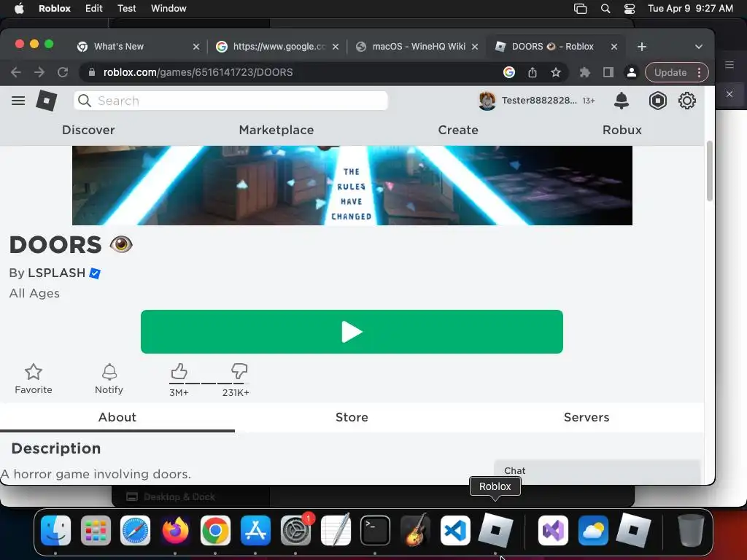Give DOORS a thumbs up

(179, 371)
